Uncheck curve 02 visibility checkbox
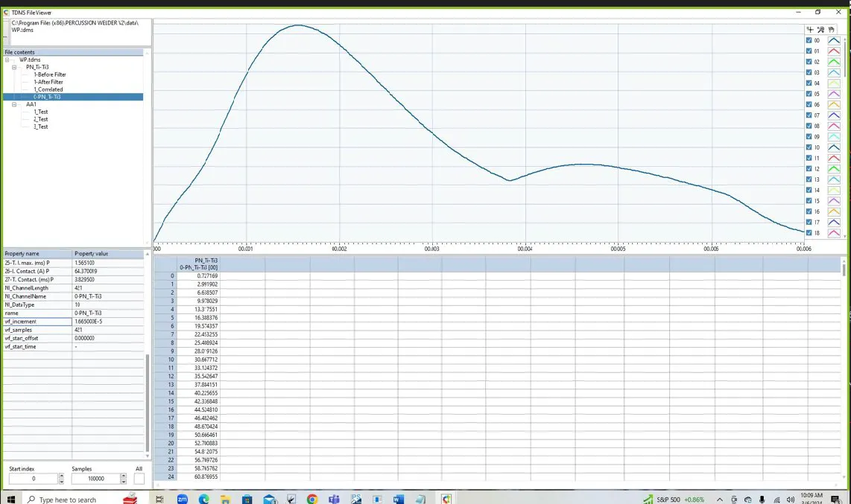The width and height of the screenshot is (851, 504). 809,62
